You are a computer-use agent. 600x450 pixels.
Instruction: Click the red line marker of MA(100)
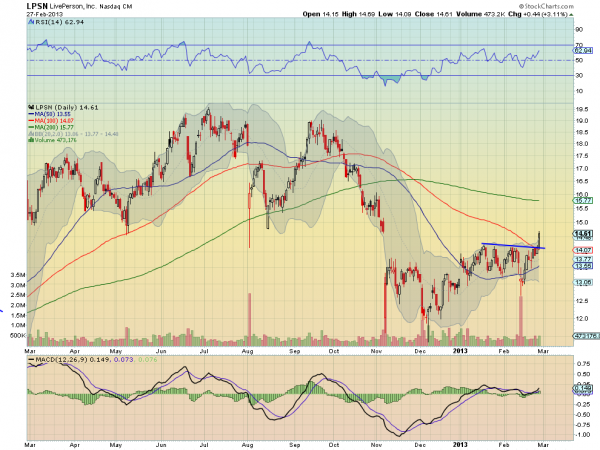pyautogui.click(x=31, y=121)
